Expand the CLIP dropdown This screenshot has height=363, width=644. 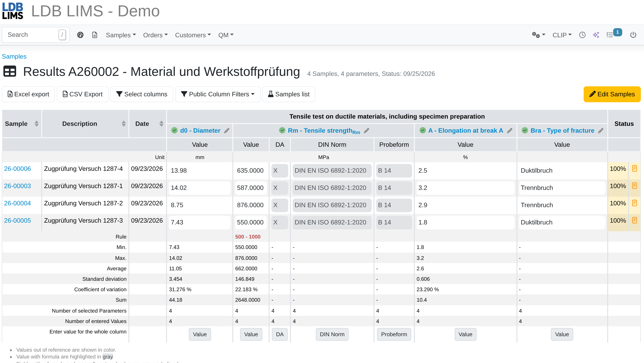562,35
